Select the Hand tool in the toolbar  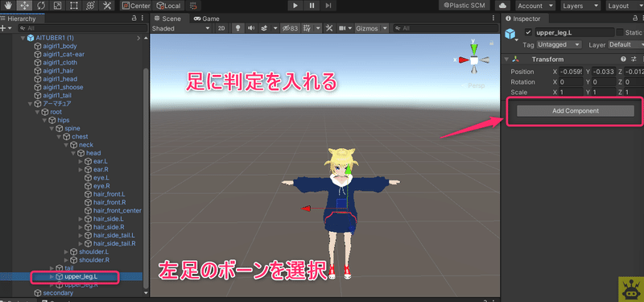[x=7, y=6]
